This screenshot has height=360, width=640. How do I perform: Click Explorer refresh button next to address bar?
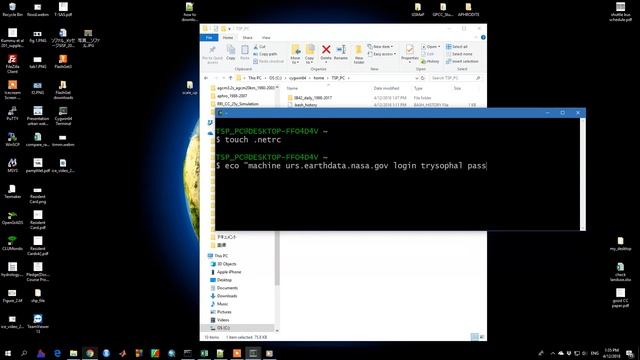[423, 78]
